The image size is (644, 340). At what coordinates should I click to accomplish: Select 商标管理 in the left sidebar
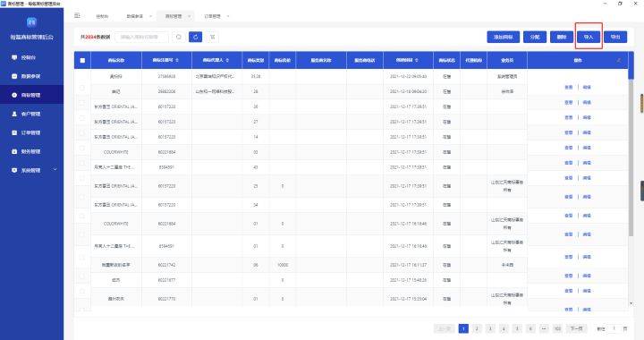pyautogui.click(x=31, y=95)
